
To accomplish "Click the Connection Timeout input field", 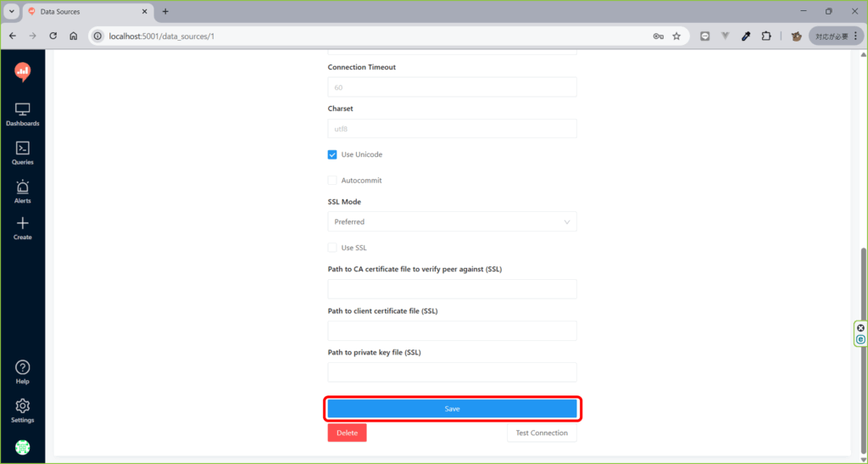I will [x=452, y=87].
